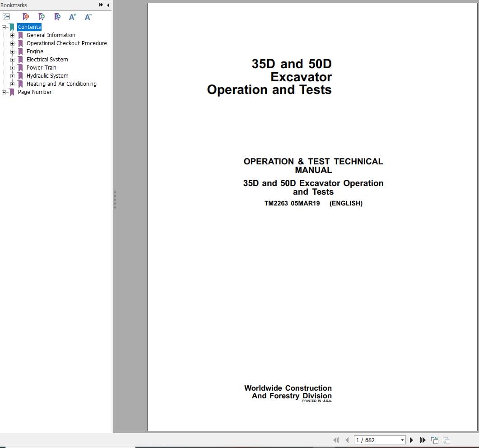Viewport: 479px width, 448px height.
Task: Expand the Hydraulic System bookmark
Action: tap(12, 76)
